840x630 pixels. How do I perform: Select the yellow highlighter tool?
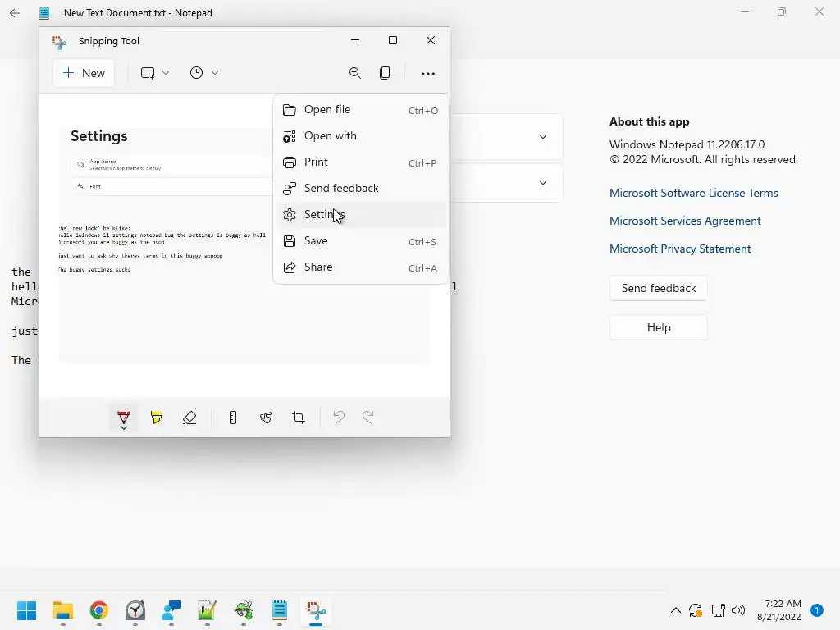[157, 418]
